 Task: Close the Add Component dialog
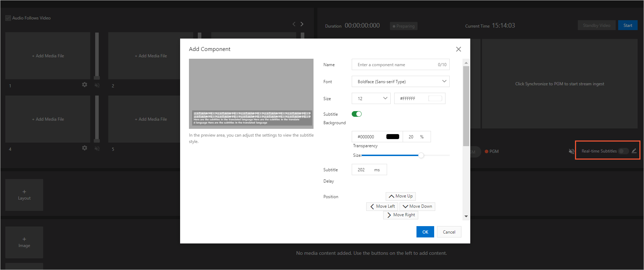coord(458,49)
